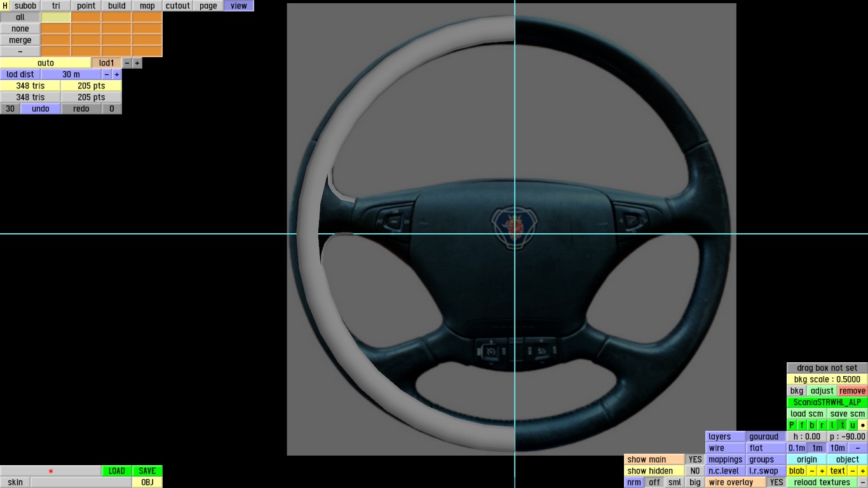Enable gouraud shading mode

click(x=766, y=437)
